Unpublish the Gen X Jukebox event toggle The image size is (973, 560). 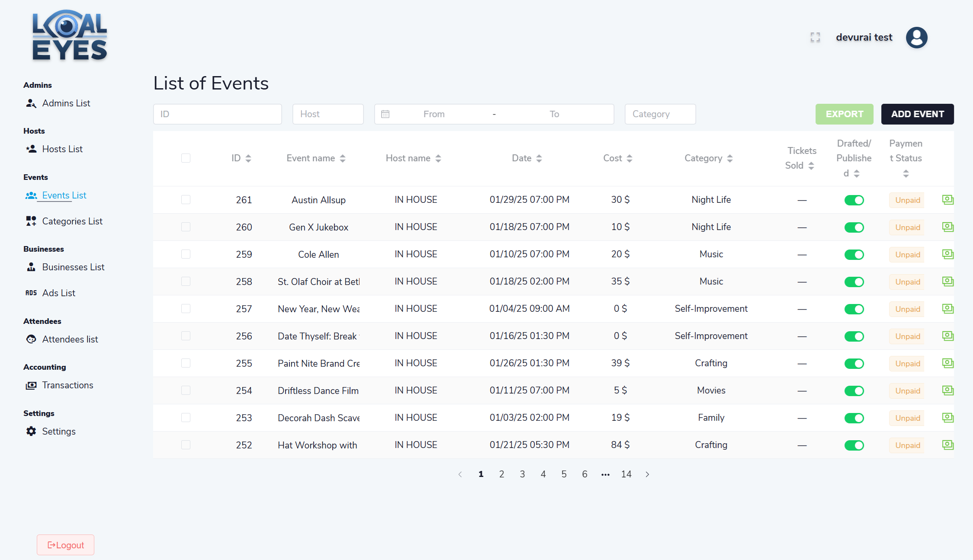854,227
